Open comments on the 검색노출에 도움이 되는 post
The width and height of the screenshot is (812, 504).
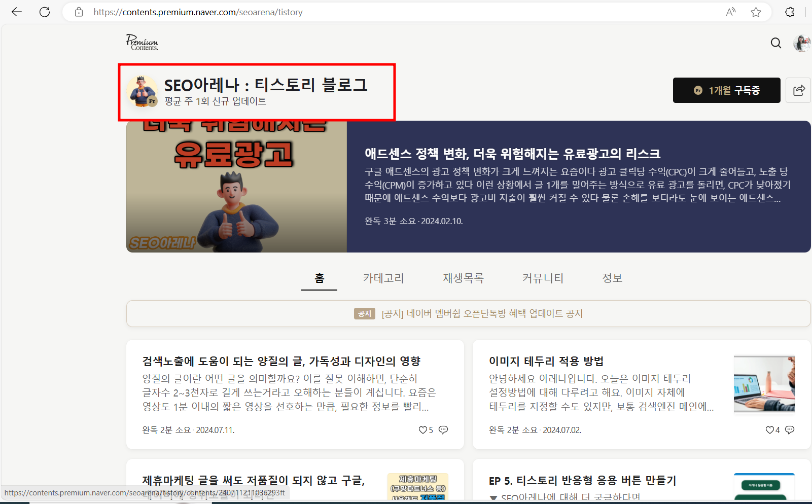click(x=443, y=430)
